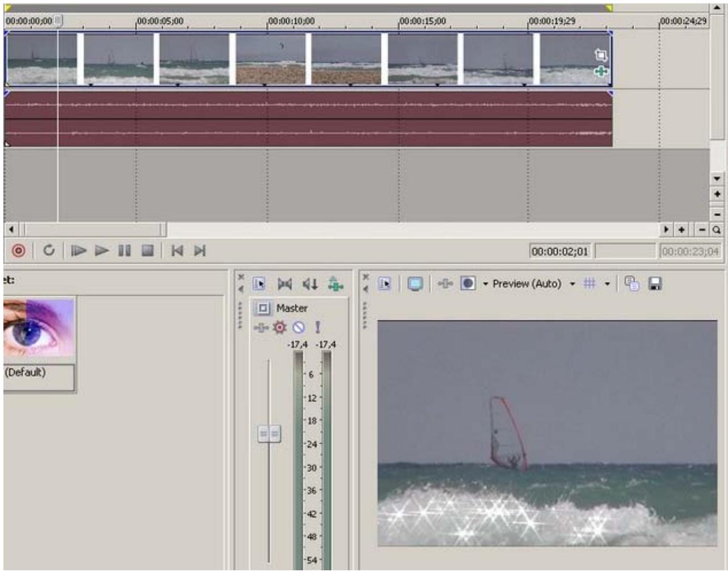Click the timecode field showing 00:00:02;01
This screenshot has width=728, height=572.
[560, 252]
